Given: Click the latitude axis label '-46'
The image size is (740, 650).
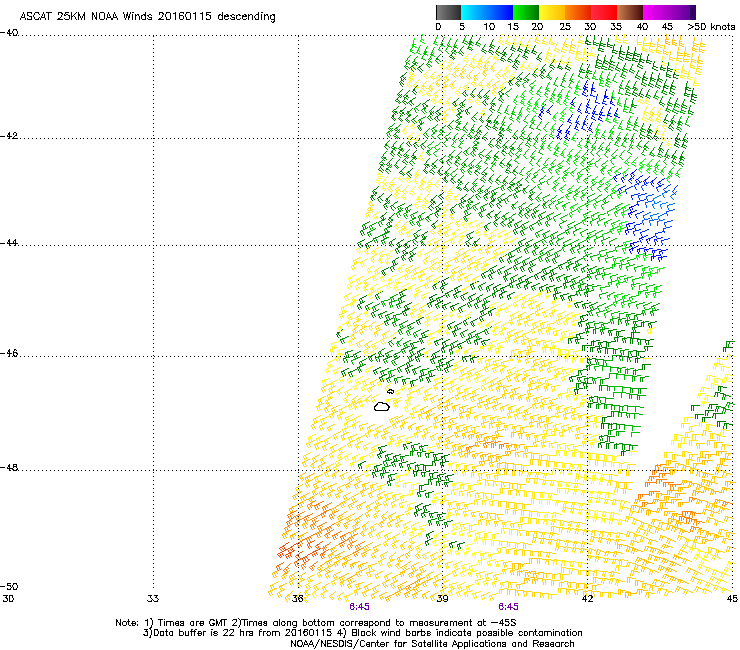Looking at the screenshot, I should pyautogui.click(x=9, y=353).
